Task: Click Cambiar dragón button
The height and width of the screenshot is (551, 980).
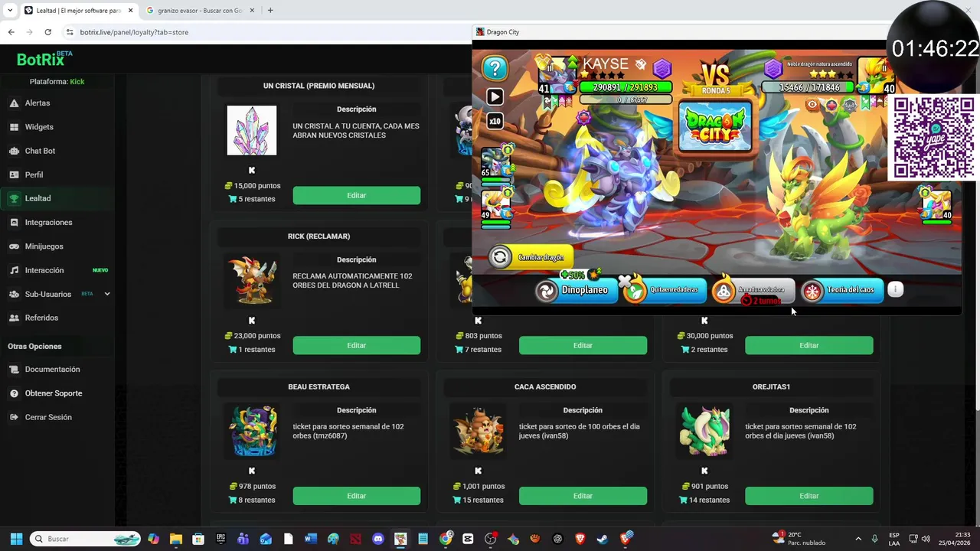Action: click(530, 257)
